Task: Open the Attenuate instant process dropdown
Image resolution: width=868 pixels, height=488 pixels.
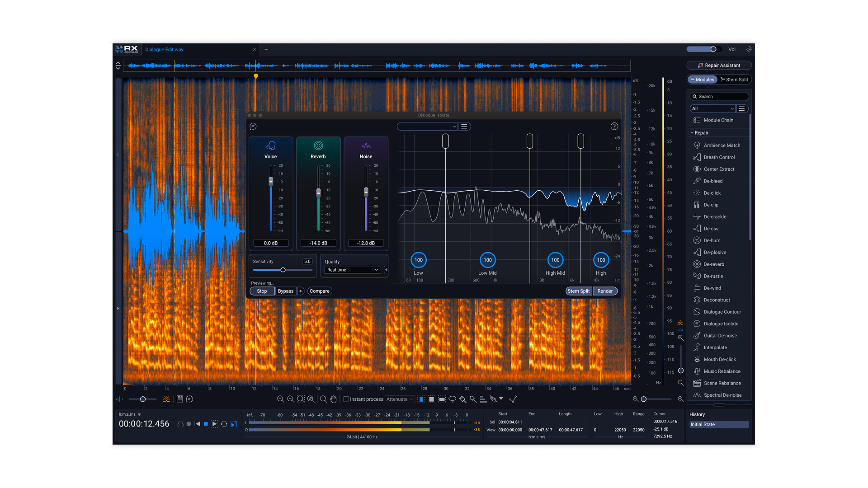Action: pos(400,399)
